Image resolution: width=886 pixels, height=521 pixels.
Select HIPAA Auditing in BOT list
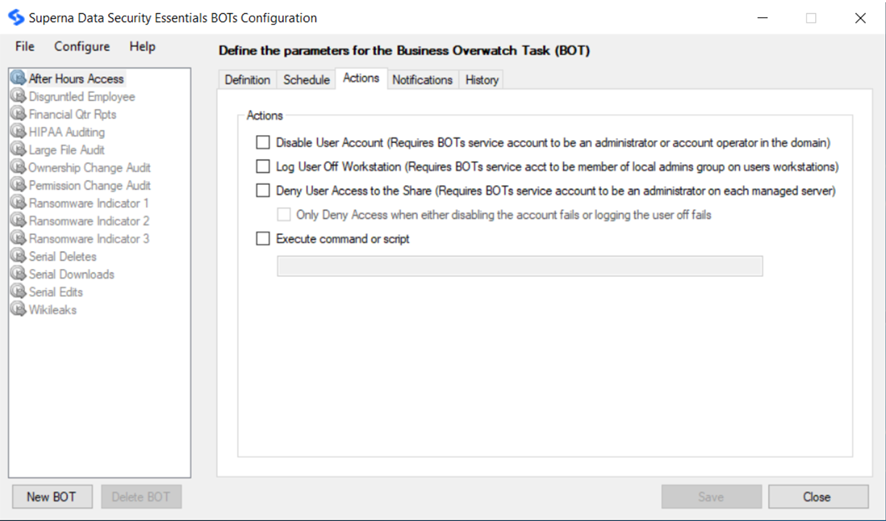point(67,132)
